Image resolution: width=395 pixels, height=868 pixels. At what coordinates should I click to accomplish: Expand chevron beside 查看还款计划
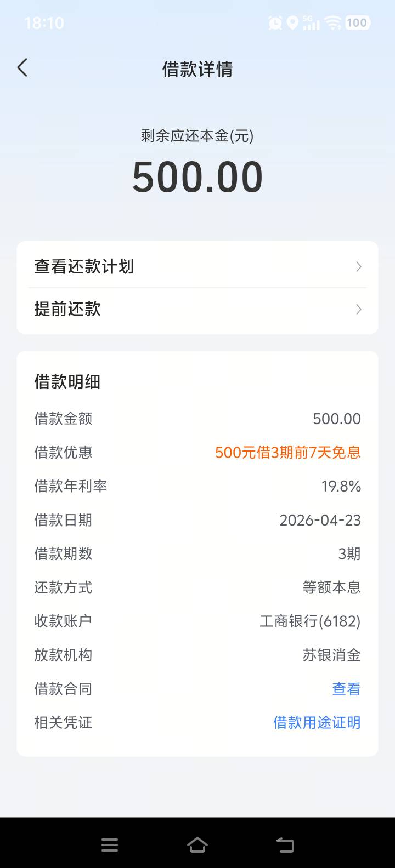[359, 267]
